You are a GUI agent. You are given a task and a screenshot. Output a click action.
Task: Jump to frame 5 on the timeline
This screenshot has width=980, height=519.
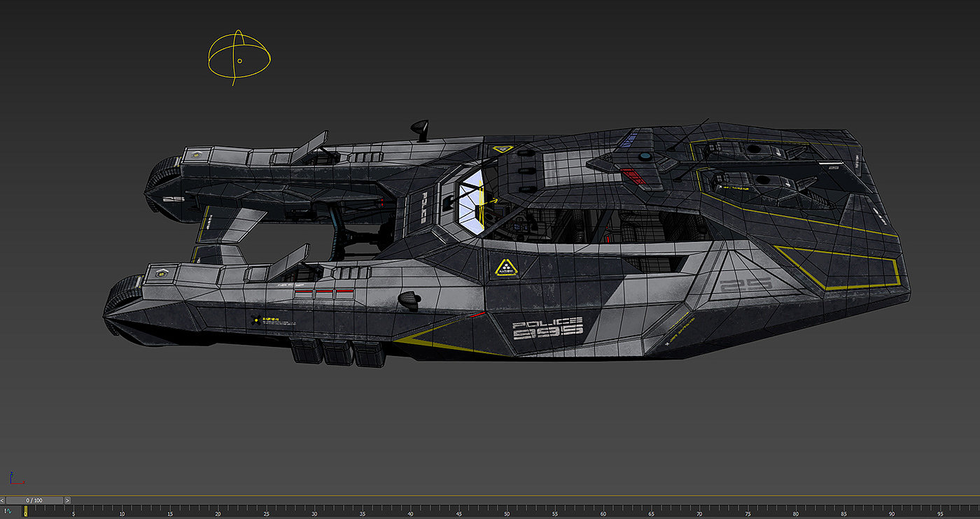coord(73,511)
